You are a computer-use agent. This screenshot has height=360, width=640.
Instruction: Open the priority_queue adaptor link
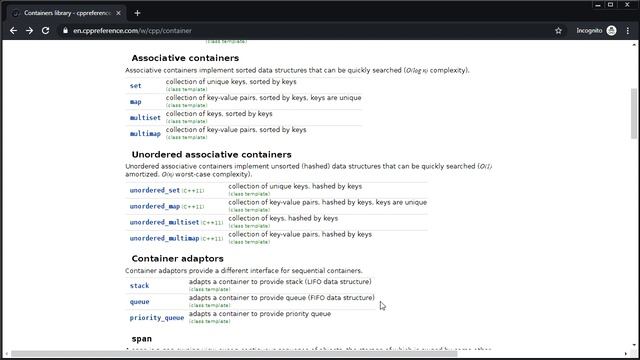tap(157, 318)
